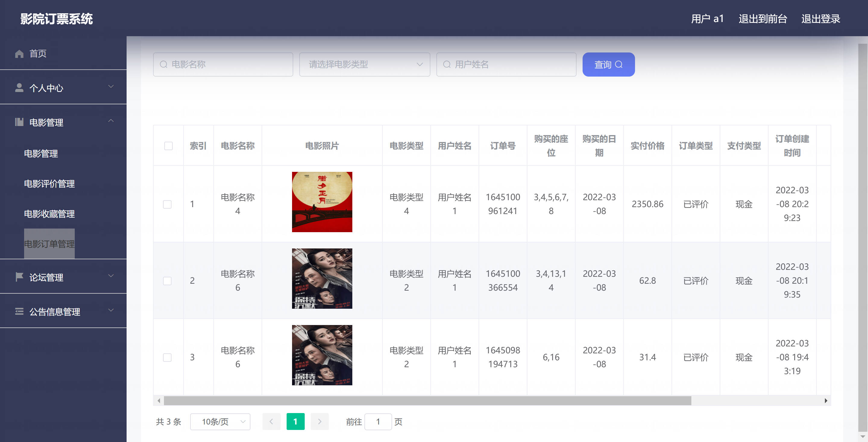Click 退出到前台 in the header
This screenshot has width=868, height=442.
click(x=763, y=19)
